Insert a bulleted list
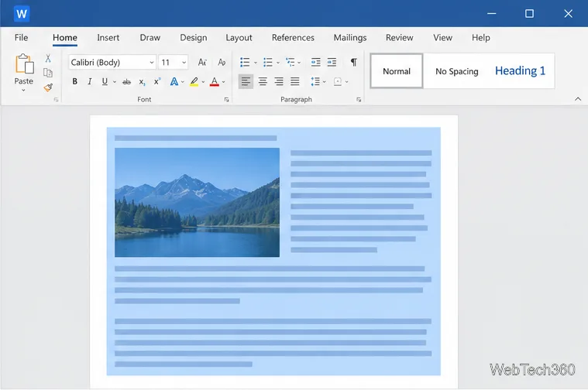The image size is (588, 390). click(x=245, y=62)
